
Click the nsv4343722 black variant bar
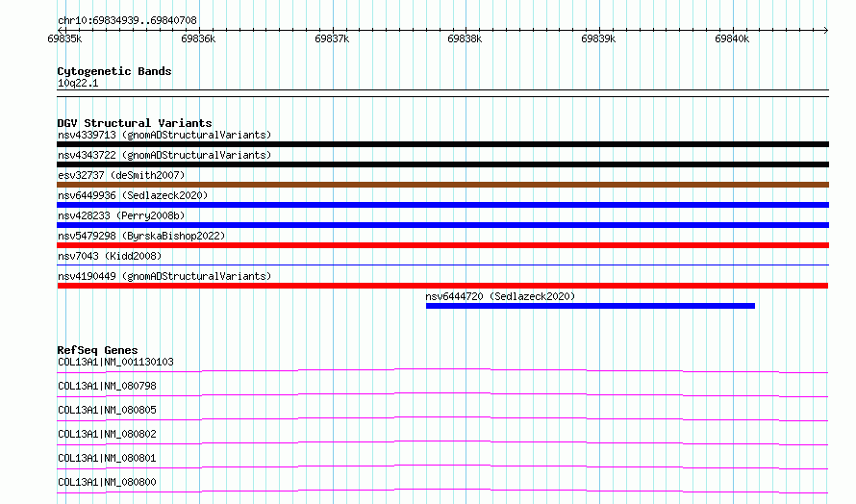click(x=442, y=164)
